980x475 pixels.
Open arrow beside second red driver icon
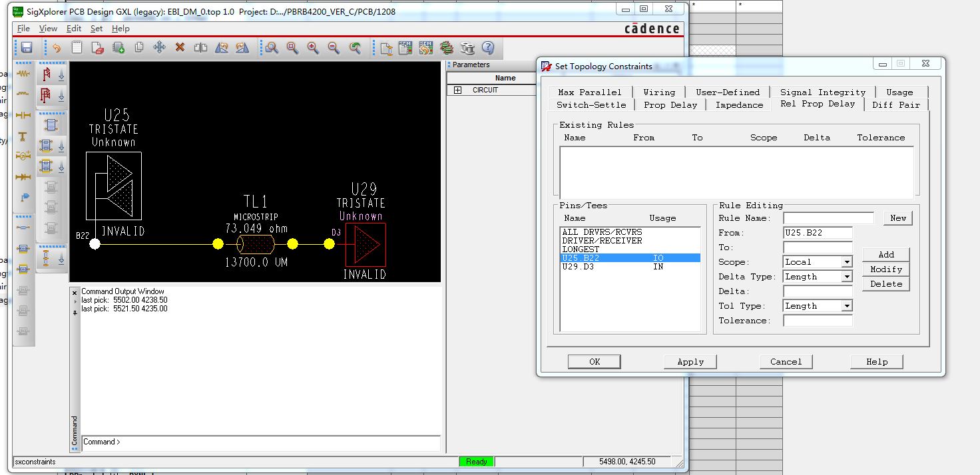click(61, 96)
